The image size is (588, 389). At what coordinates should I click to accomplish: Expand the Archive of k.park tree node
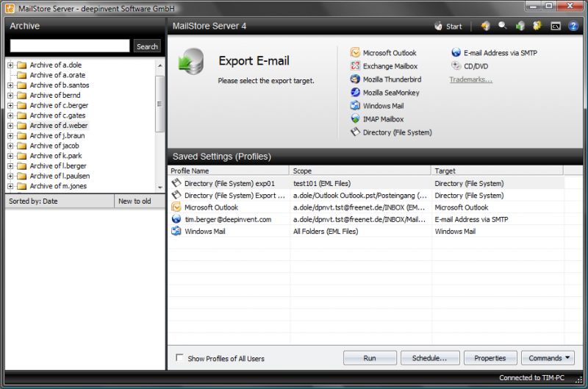[10, 156]
